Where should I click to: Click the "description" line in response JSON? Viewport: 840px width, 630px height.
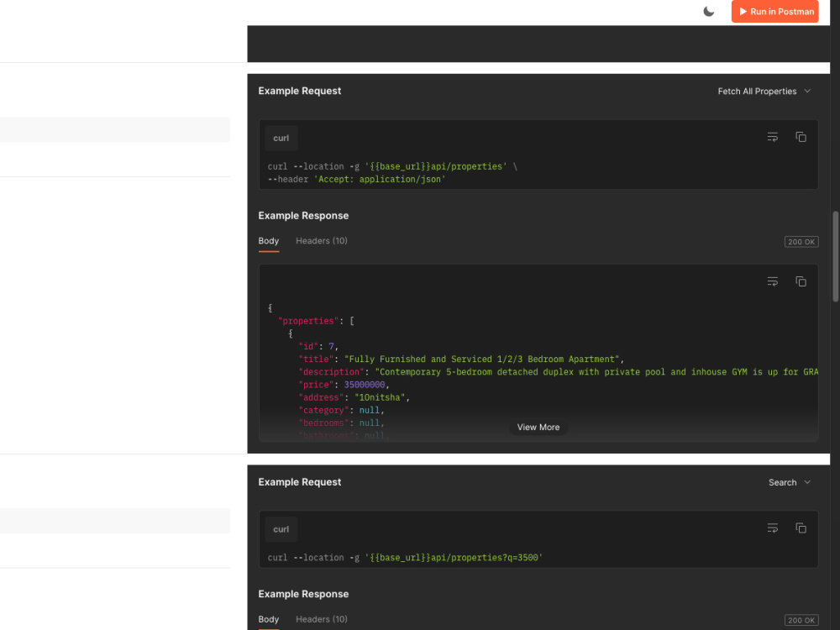pyautogui.click(x=559, y=372)
